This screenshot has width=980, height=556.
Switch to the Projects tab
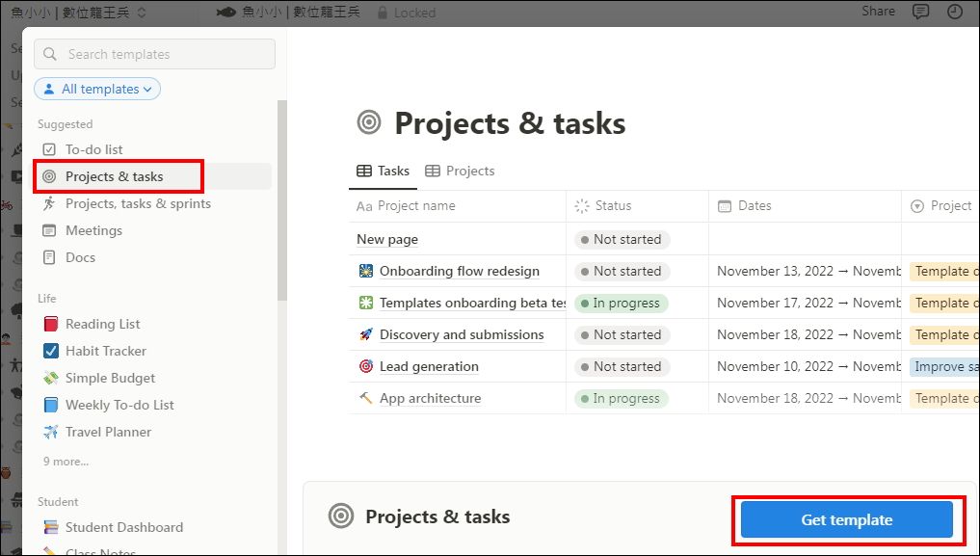click(460, 171)
